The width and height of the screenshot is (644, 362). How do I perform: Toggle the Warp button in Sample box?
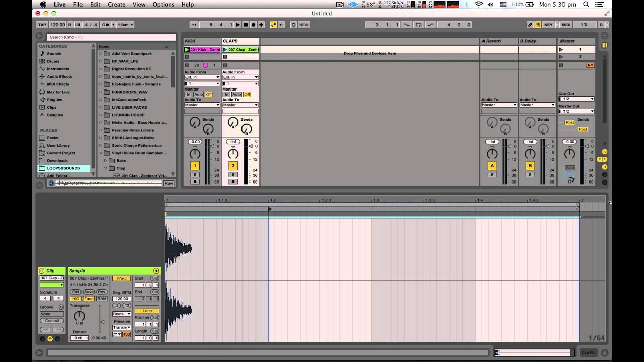coord(122,278)
